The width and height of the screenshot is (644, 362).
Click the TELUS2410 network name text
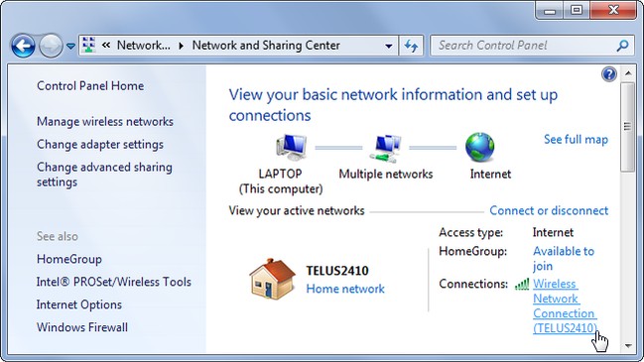[337, 271]
